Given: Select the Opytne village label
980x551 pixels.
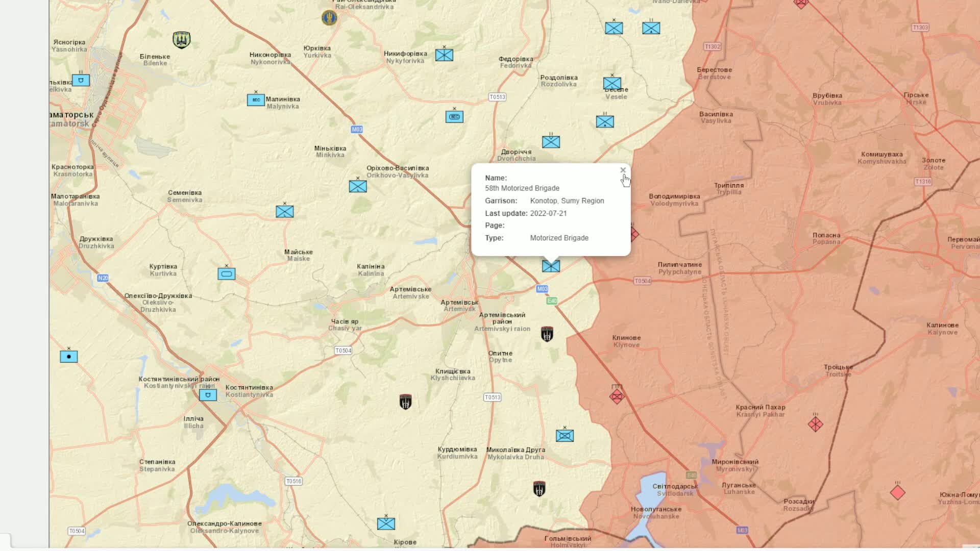Looking at the screenshot, I should (500, 356).
